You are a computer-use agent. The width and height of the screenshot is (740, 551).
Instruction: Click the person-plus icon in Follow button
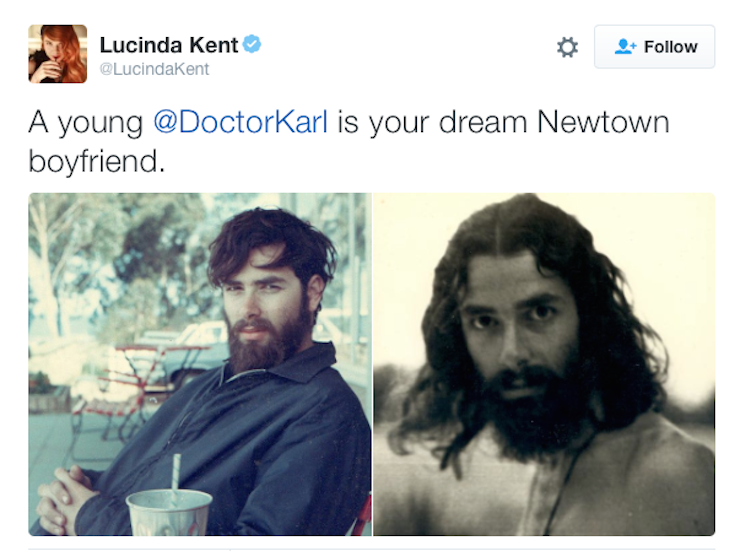626,47
